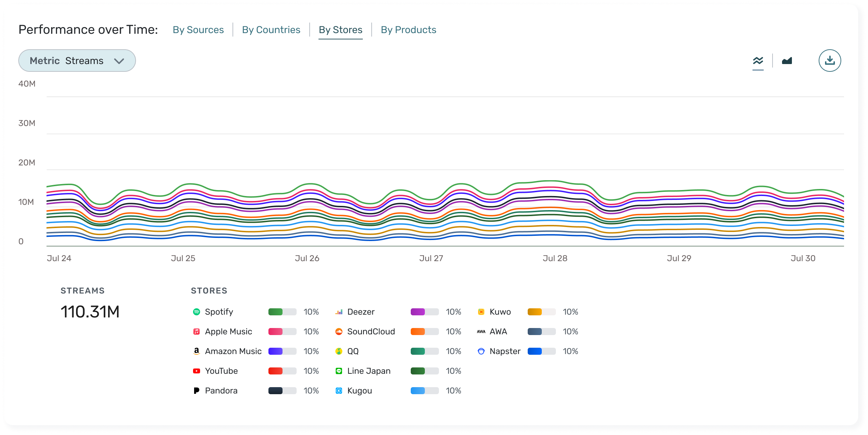The width and height of the screenshot is (868, 435).
Task: Click the Apple Music store icon
Action: tap(197, 332)
